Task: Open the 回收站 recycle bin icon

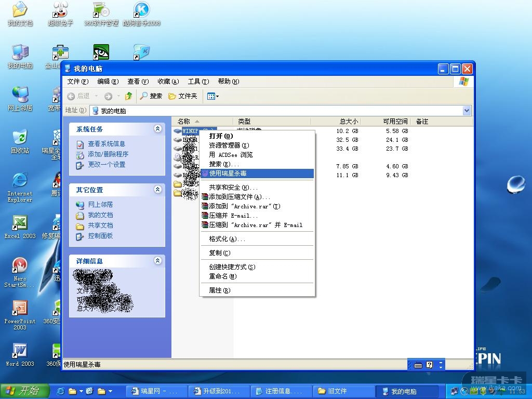Action: click(20, 139)
